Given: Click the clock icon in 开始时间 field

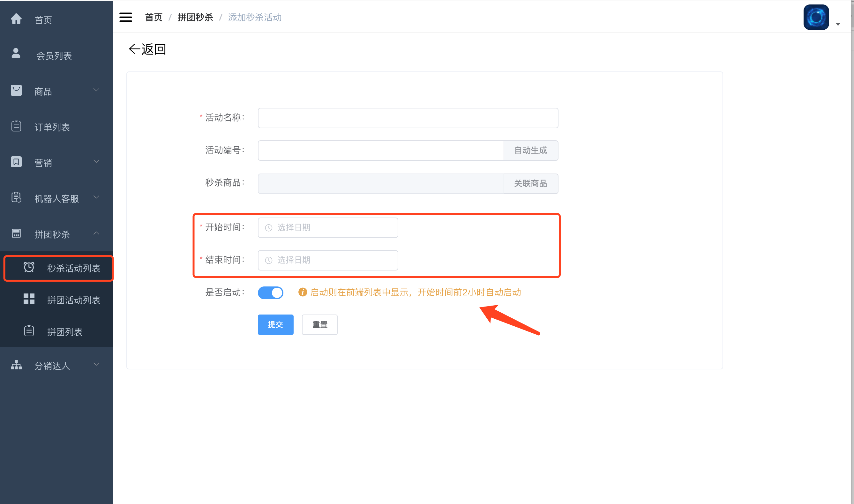Looking at the screenshot, I should coord(269,228).
